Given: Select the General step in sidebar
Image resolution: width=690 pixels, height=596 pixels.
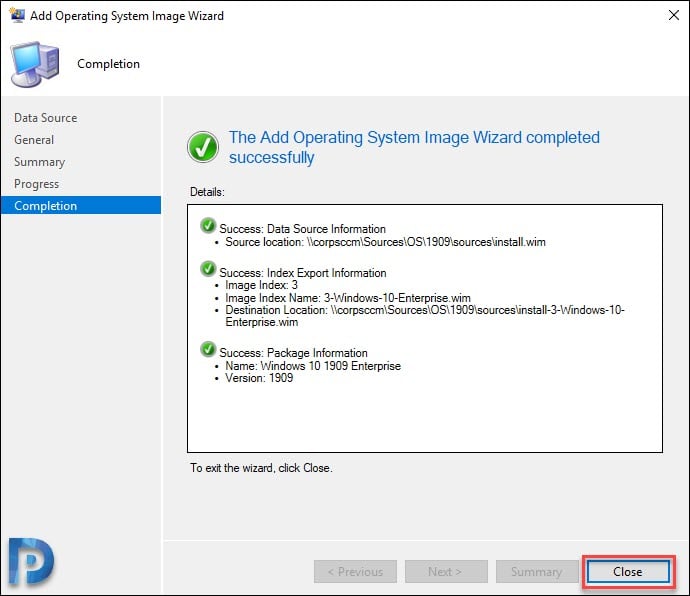Looking at the screenshot, I should tap(34, 140).
